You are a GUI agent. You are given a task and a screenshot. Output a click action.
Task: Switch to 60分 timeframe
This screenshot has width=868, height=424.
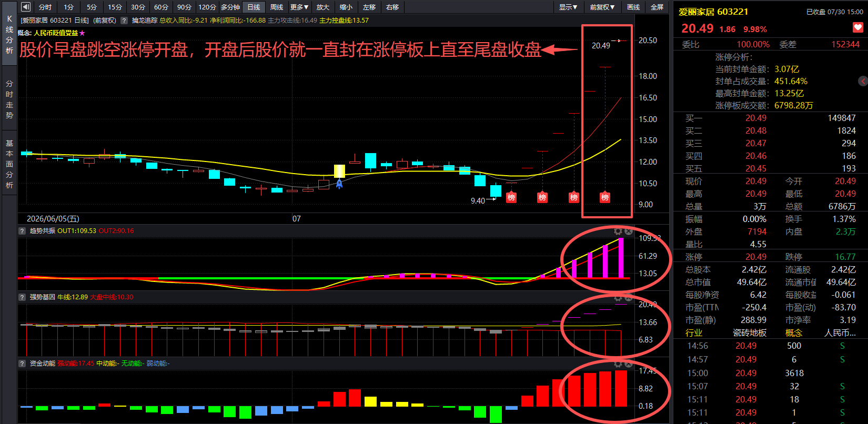161,7
